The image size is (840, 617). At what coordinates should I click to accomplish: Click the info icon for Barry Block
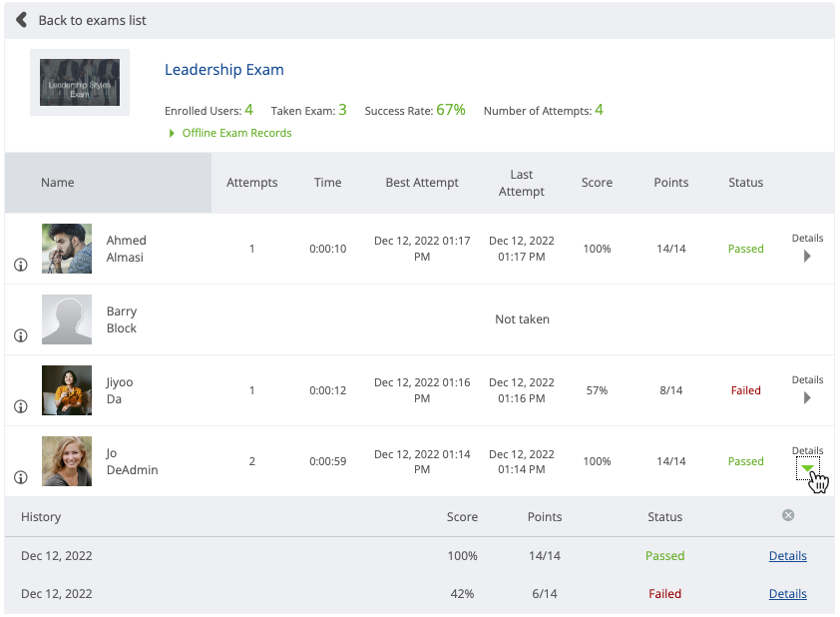tap(20, 335)
